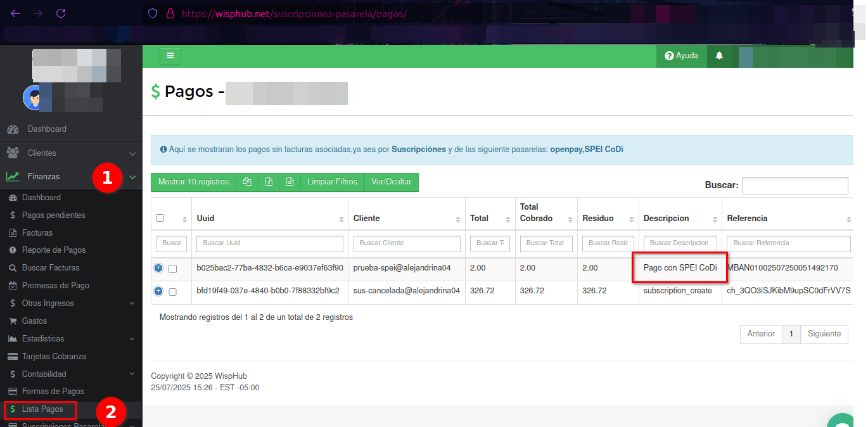Expand Estadisticas submenu
The image size is (868, 427).
(x=71, y=339)
